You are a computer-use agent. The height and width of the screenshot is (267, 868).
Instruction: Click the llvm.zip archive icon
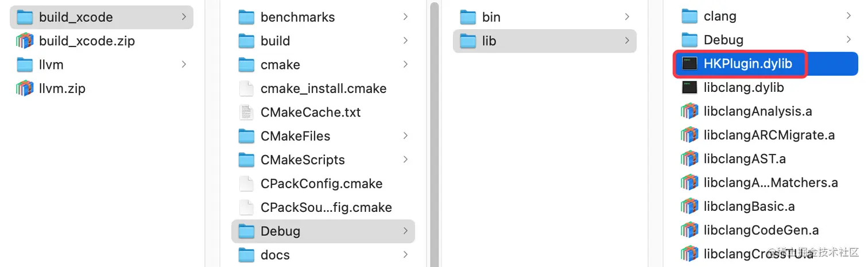click(25, 88)
